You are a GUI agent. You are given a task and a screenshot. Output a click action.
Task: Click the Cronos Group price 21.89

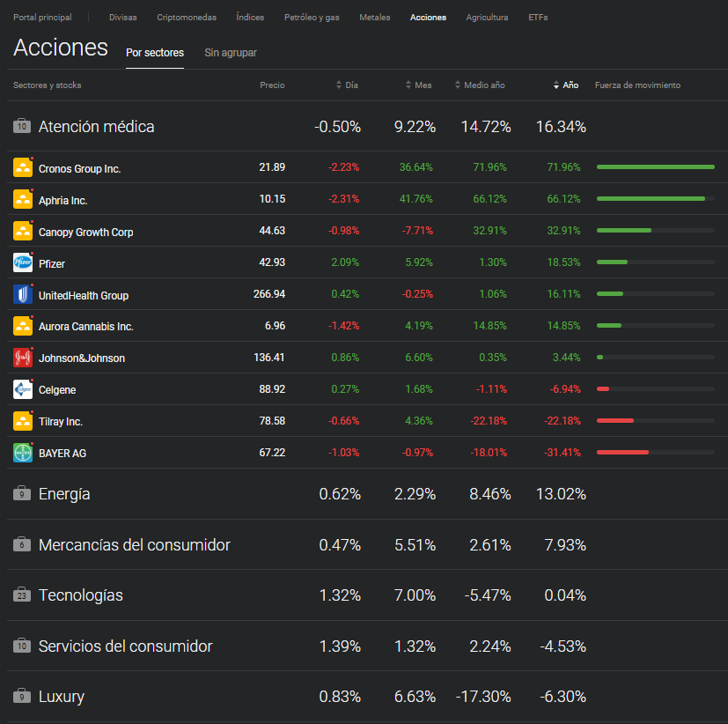click(x=272, y=167)
